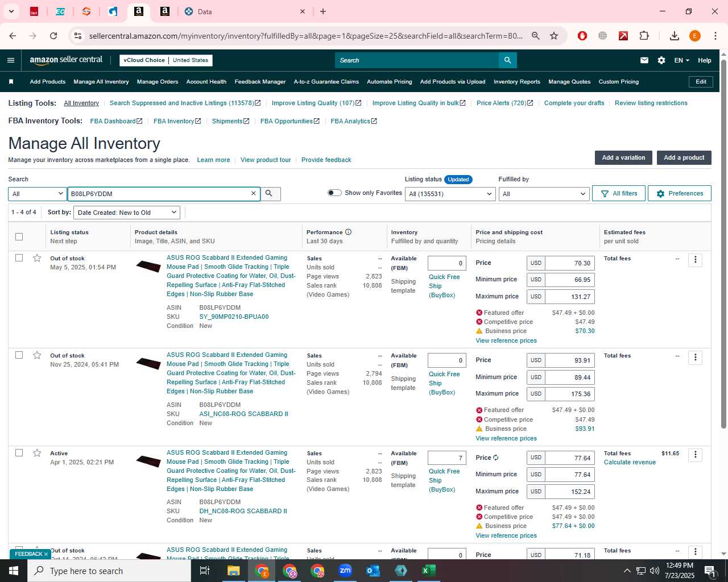This screenshot has height=582, width=728.
Task: Open actions menu for DH_NC08 row
Action: [x=695, y=455]
